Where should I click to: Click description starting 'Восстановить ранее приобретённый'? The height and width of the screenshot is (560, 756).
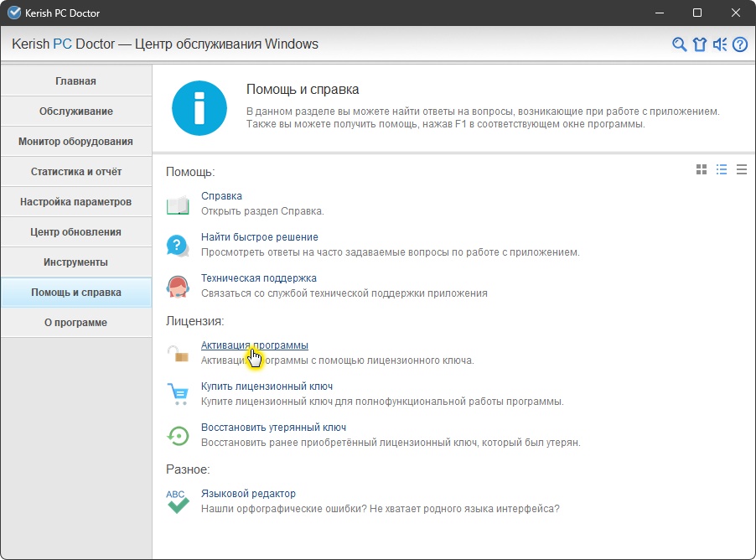click(x=391, y=443)
